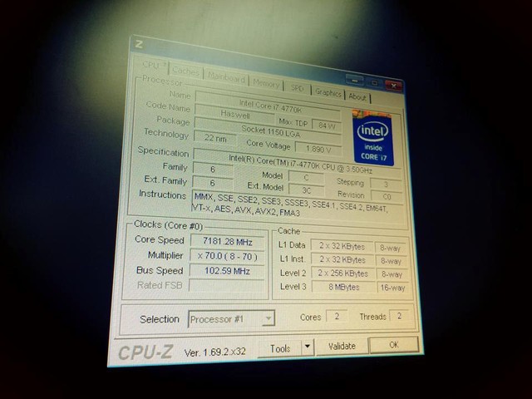Click the Bus Speed value 102.59 MHz
Screen dimensions: 532x399
(227, 271)
